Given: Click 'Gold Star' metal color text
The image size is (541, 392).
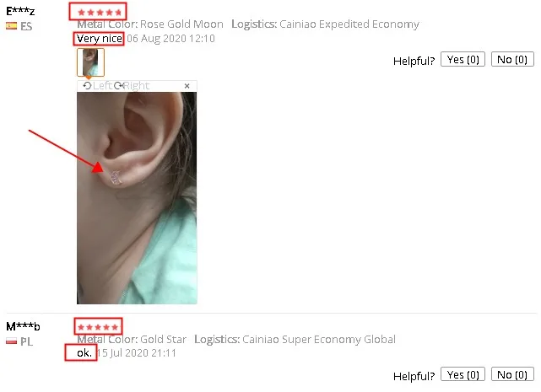Looking at the screenshot, I should (x=164, y=339).
